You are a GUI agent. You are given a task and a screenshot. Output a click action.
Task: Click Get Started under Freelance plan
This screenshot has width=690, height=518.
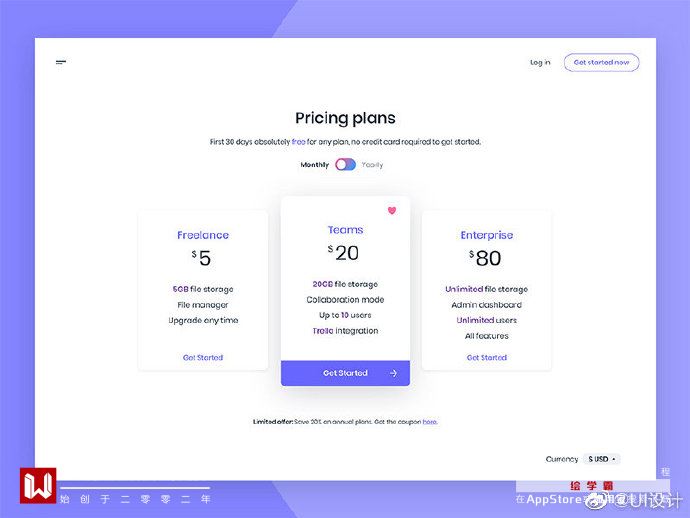(x=203, y=357)
